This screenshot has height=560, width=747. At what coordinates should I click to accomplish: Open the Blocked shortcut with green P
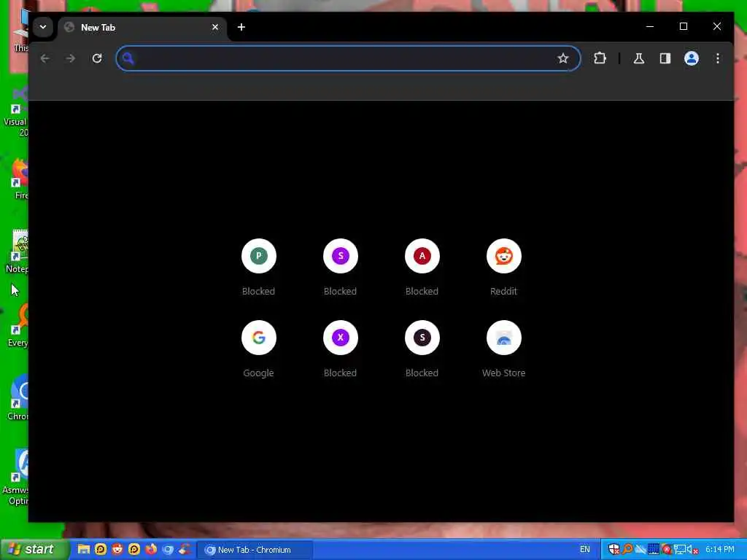point(259,268)
